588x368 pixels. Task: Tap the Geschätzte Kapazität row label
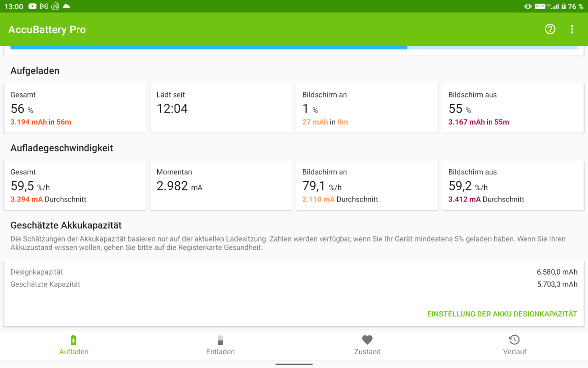(x=45, y=284)
